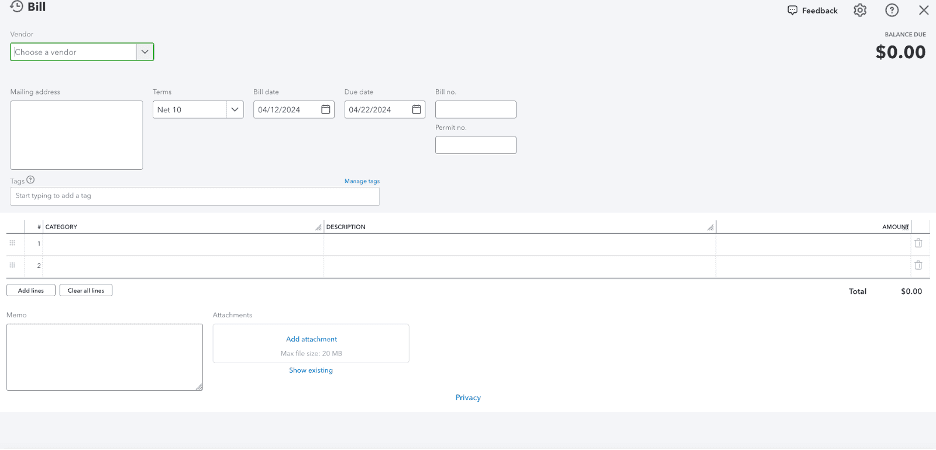Click drag handle of line 1

pyautogui.click(x=13, y=243)
